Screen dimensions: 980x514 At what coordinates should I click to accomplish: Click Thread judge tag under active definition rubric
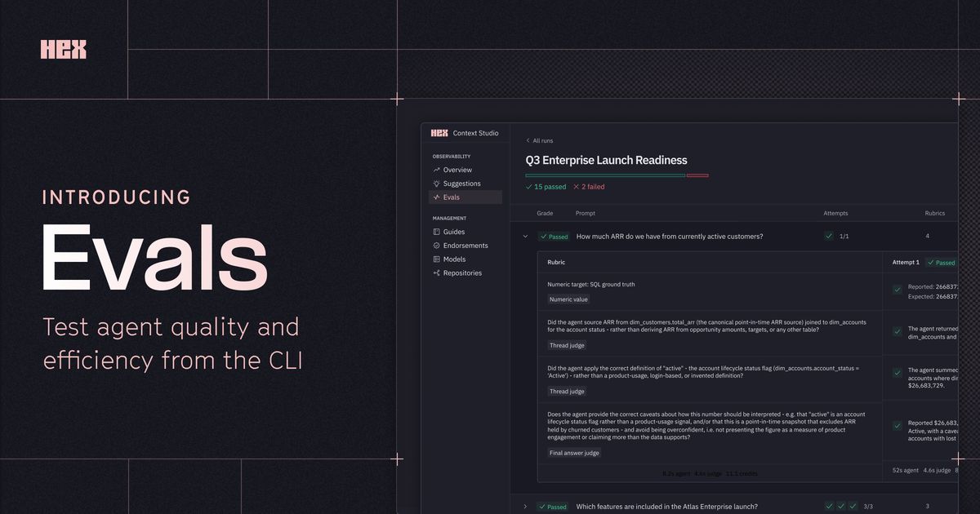[567, 392]
